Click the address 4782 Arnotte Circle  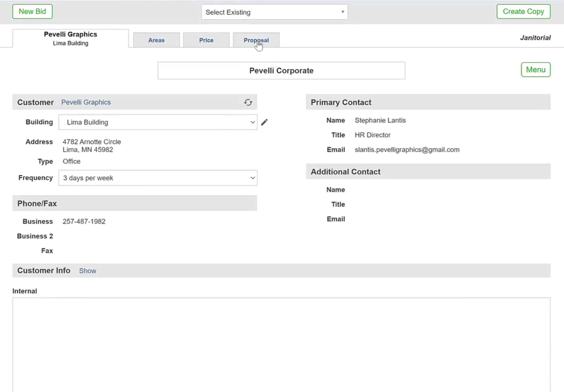pyautogui.click(x=92, y=142)
